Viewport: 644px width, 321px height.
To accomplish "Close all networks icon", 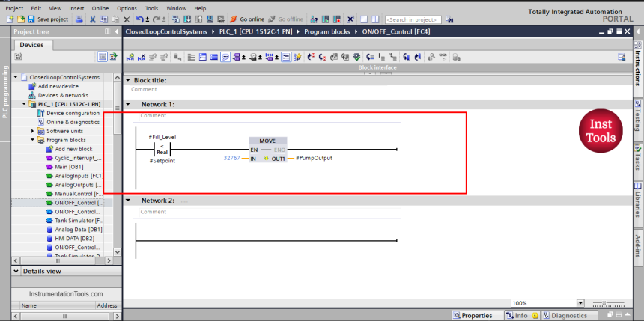I will coord(213,57).
